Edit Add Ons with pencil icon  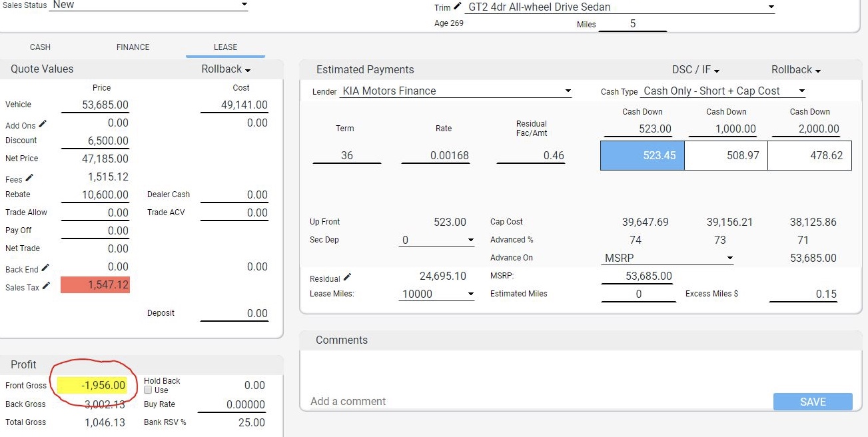click(x=43, y=124)
